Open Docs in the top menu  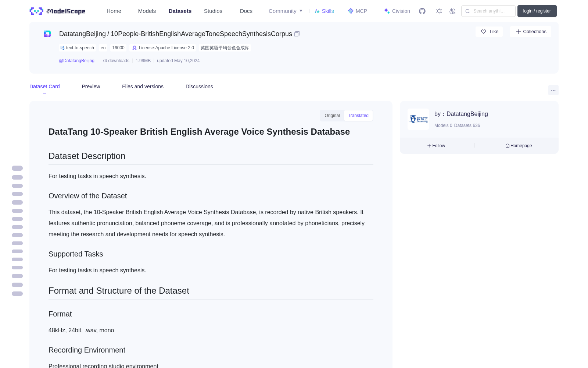[x=246, y=11]
